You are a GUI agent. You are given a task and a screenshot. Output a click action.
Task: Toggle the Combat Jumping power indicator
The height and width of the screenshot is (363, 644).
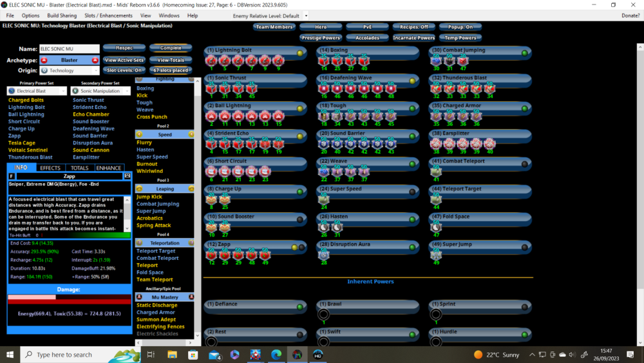(x=525, y=53)
